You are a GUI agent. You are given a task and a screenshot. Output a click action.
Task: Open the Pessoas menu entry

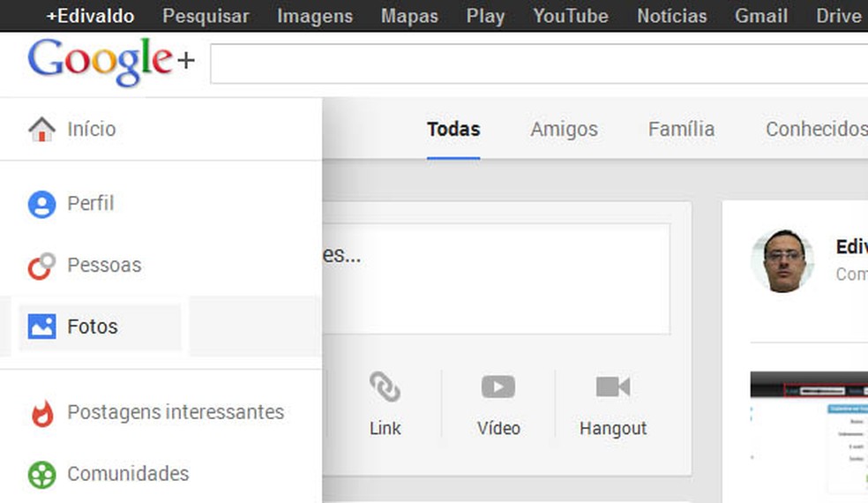pos(104,265)
